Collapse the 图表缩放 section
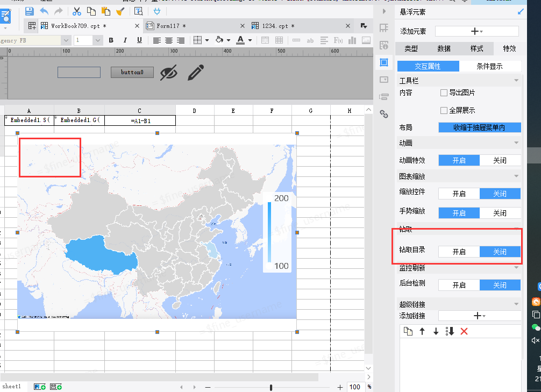The height and width of the screenshot is (392, 541). pyautogui.click(x=516, y=176)
